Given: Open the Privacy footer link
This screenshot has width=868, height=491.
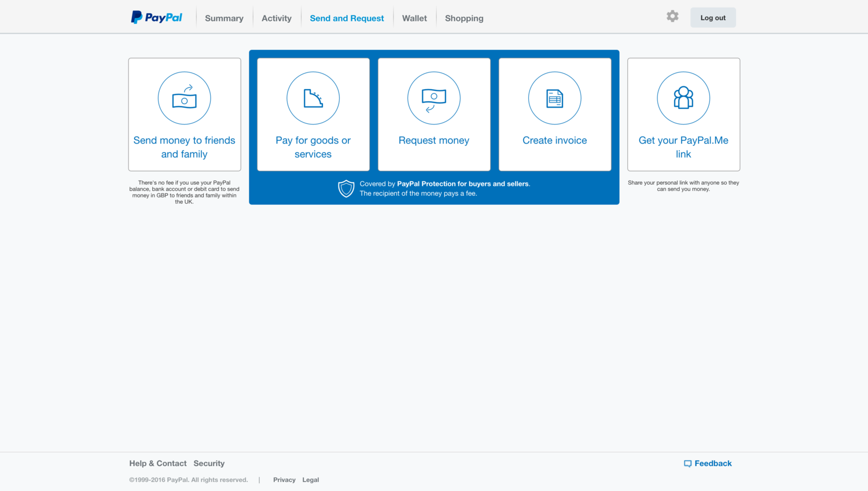Looking at the screenshot, I should (x=284, y=479).
